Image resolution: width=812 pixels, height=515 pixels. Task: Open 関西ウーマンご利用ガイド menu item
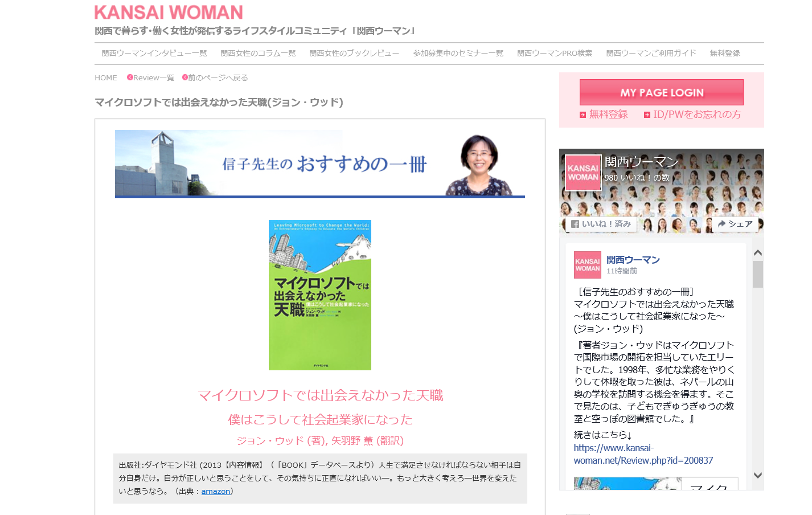point(651,53)
